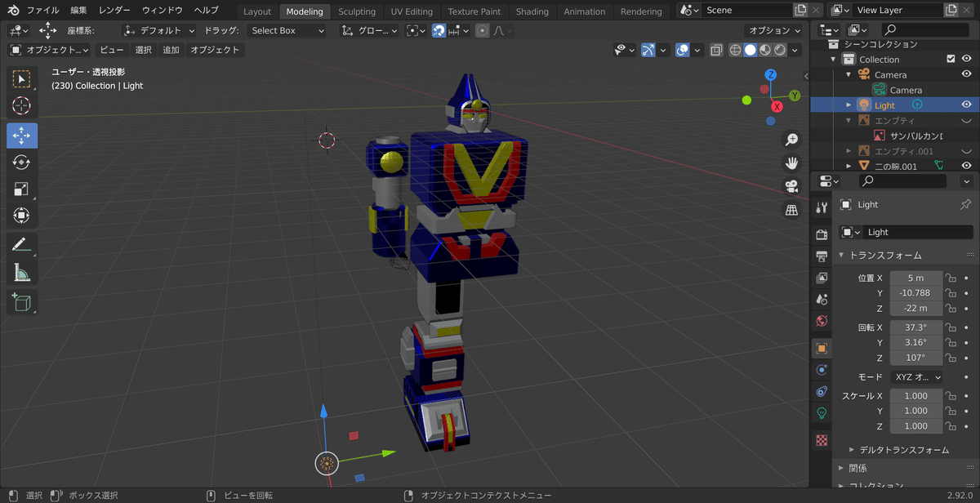Select the Add Cube tool
Image resolution: width=980 pixels, height=503 pixels.
pos(22,302)
